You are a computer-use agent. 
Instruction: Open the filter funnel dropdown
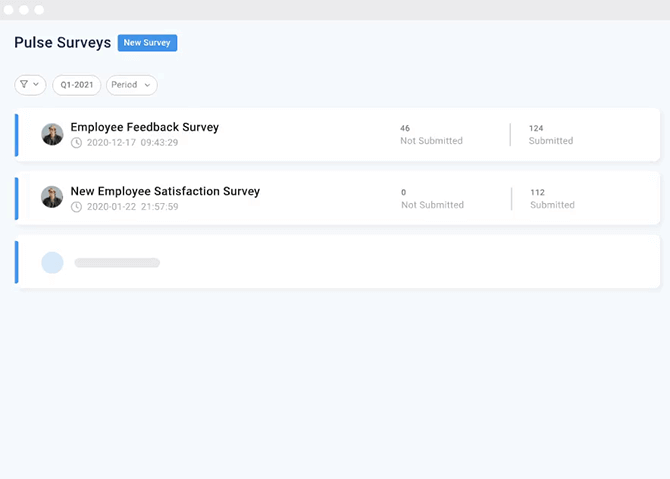[30, 85]
